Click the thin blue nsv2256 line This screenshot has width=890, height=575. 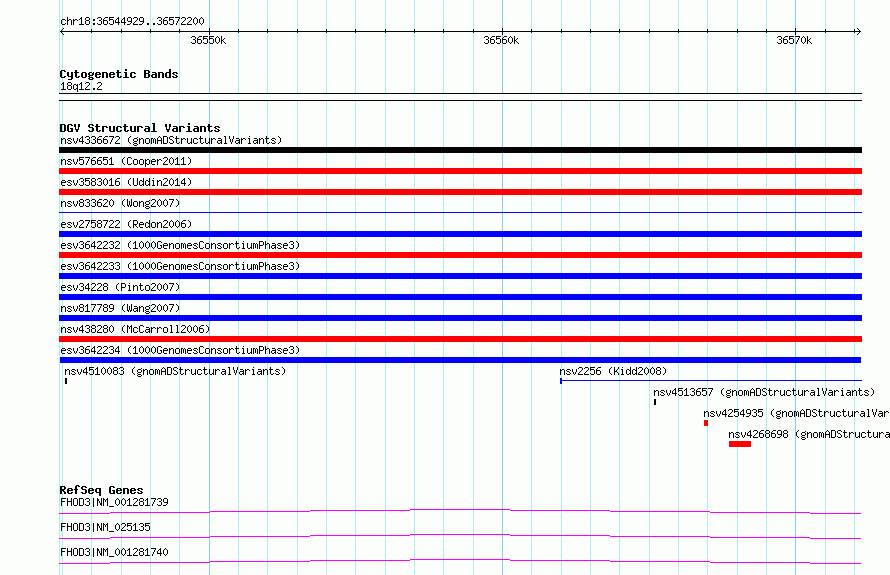[711, 381]
